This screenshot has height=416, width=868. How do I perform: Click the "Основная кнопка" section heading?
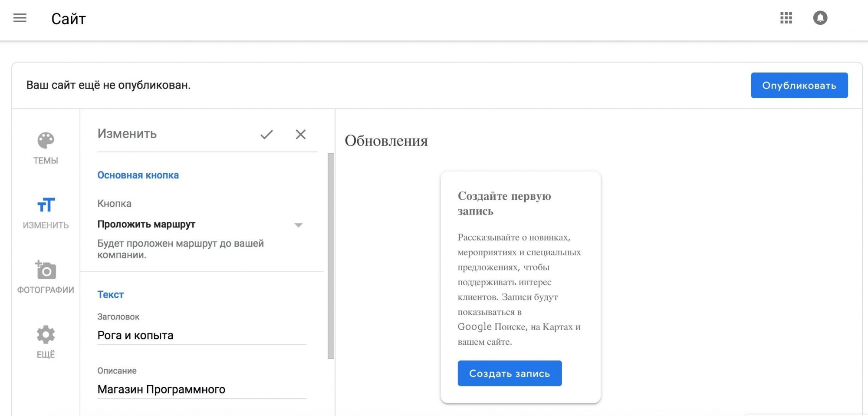138,175
